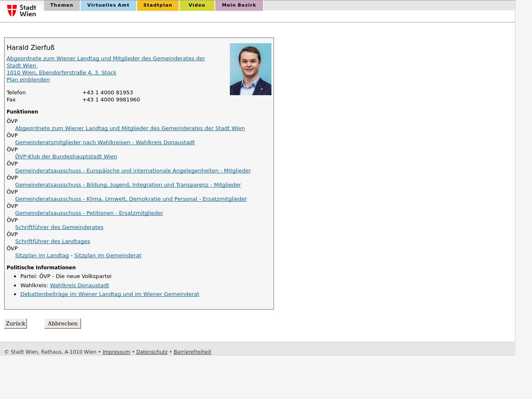This screenshot has width=532, height=399.
Task: Open Europäische und internationale Angelegenheiten committee link
Action: tap(133, 170)
